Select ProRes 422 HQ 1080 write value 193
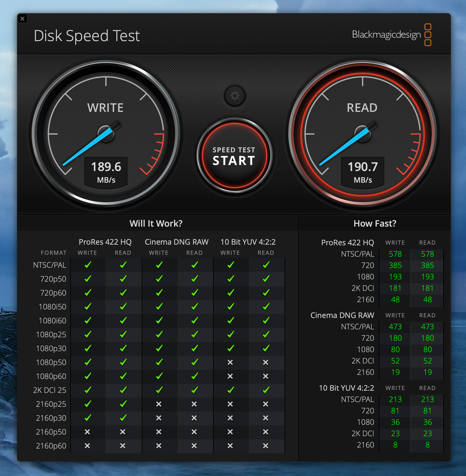 click(x=395, y=277)
